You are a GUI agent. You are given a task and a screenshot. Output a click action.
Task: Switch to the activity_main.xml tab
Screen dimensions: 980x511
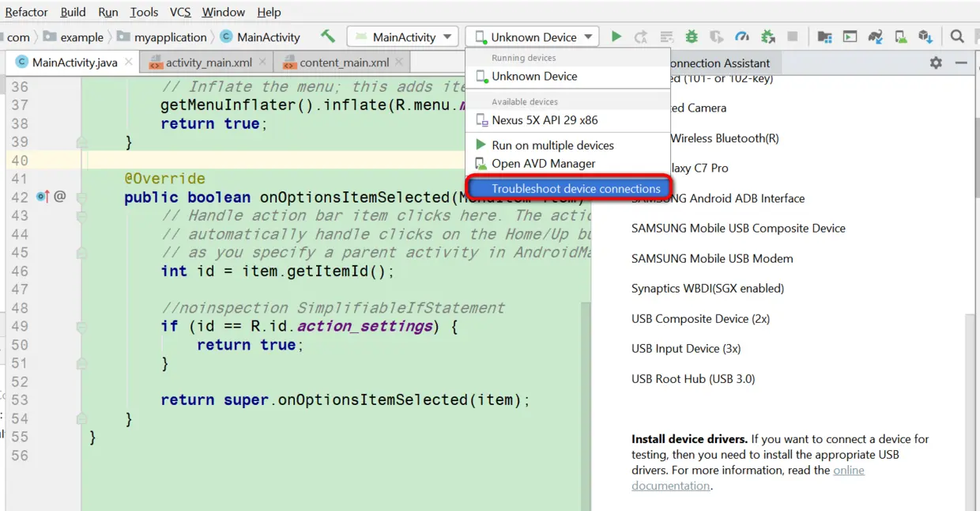click(208, 62)
